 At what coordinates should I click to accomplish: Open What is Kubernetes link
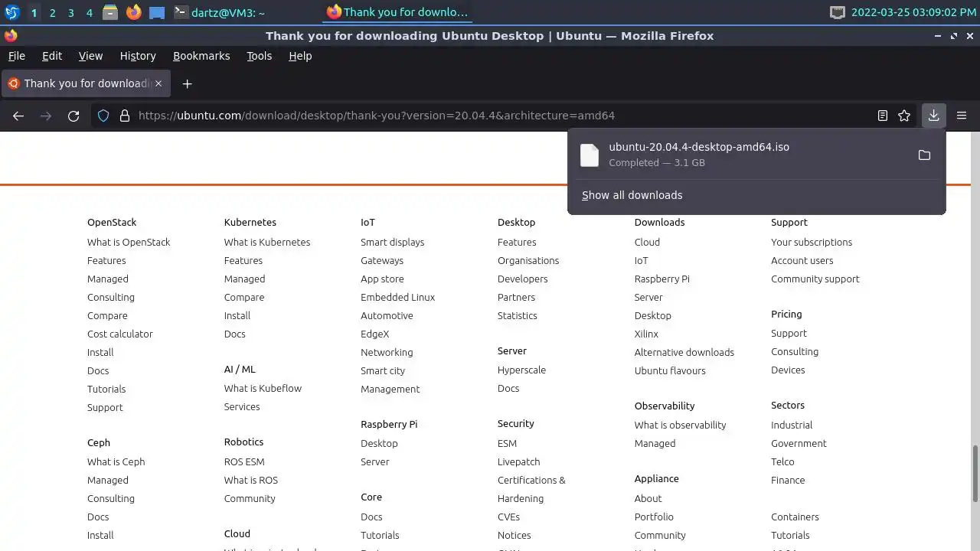[x=267, y=242]
